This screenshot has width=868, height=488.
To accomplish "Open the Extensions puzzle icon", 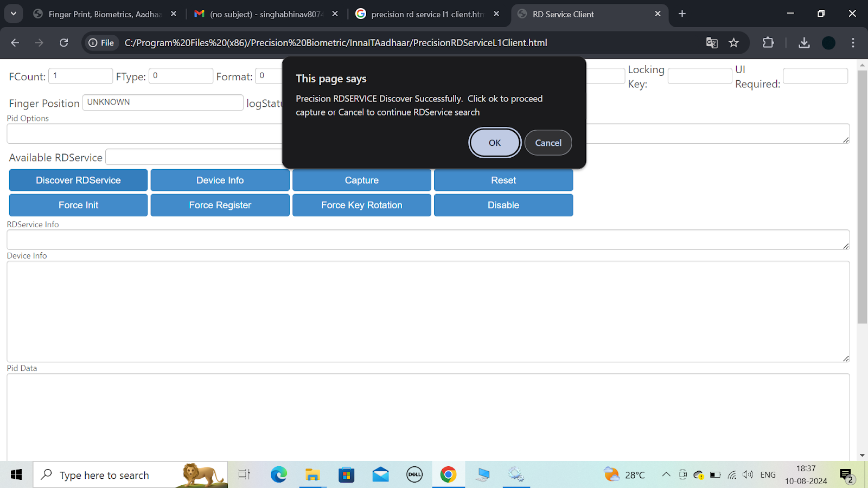I will (768, 43).
